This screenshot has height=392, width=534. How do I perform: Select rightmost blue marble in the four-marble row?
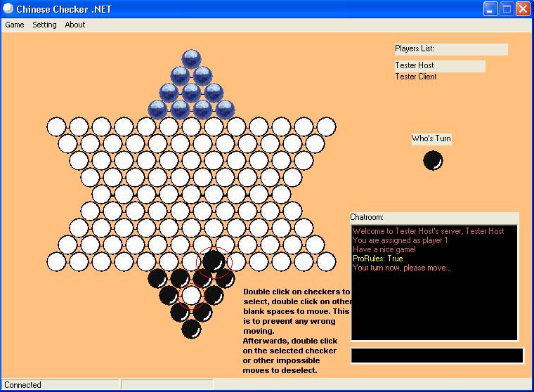(225, 110)
